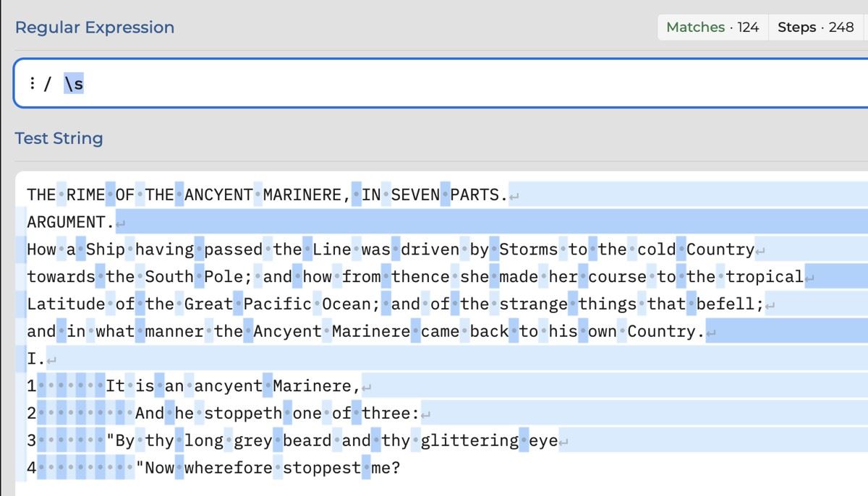
Task: Click the word Ocean; in the test string
Action: coord(352,304)
